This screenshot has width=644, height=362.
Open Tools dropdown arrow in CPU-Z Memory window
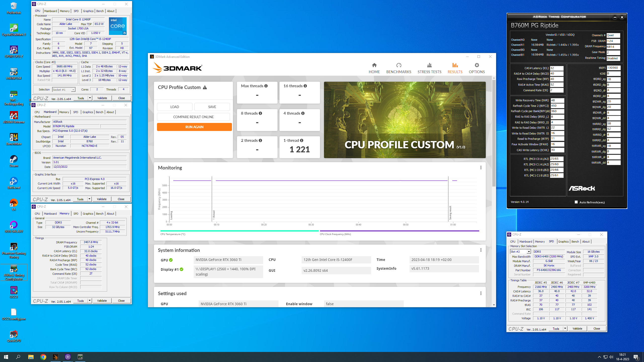[x=90, y=300]
